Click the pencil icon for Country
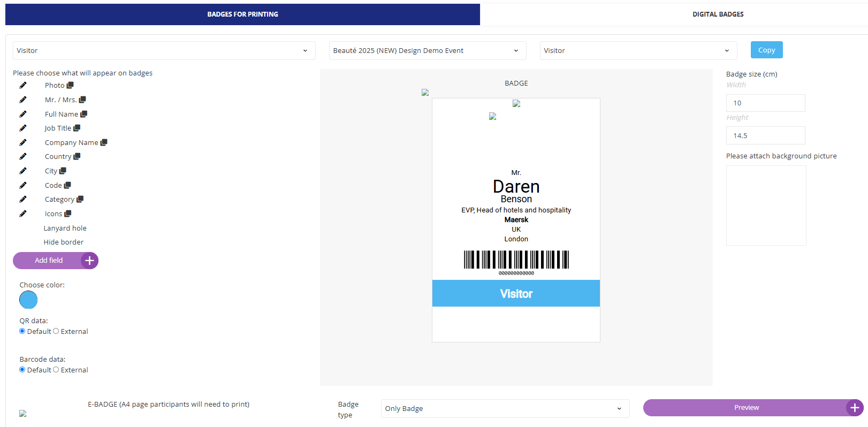Image resolution: width=868 pixels, height=427 pixels. pos(23,157)
